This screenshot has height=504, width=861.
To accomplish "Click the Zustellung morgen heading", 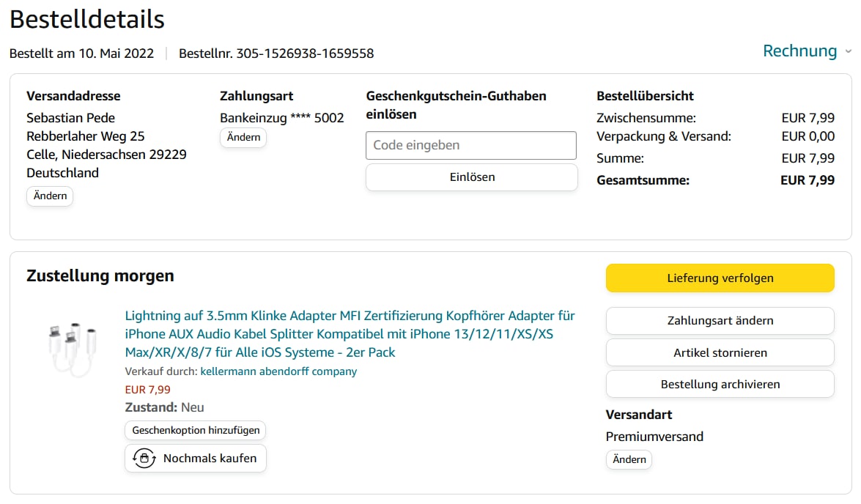I will 100,276.
